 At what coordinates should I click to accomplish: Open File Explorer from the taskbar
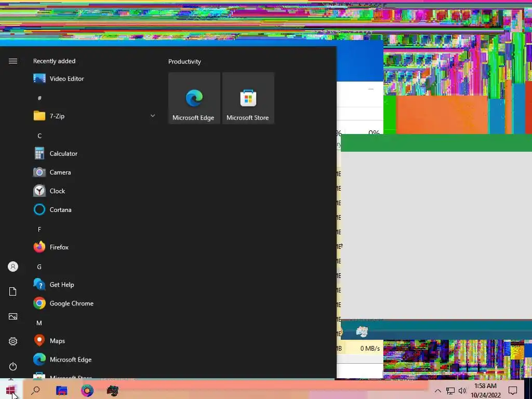(61, 391)
